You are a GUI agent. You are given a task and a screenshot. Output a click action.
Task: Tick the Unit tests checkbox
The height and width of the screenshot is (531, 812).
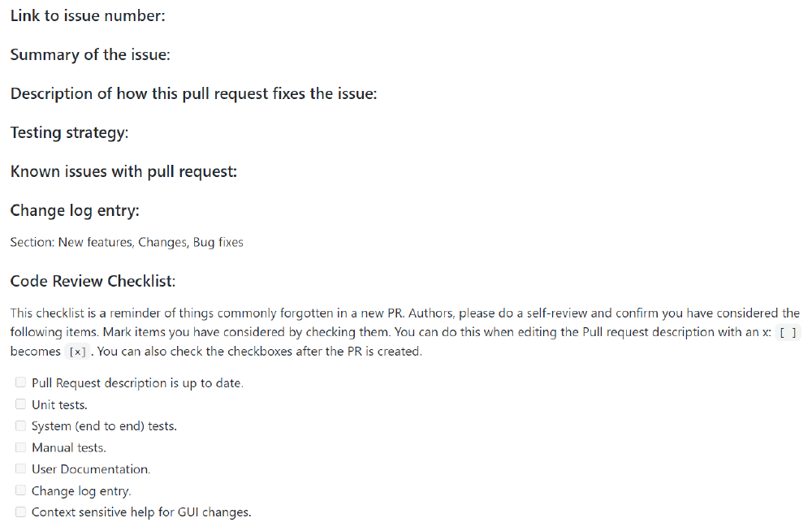point(21,404)
